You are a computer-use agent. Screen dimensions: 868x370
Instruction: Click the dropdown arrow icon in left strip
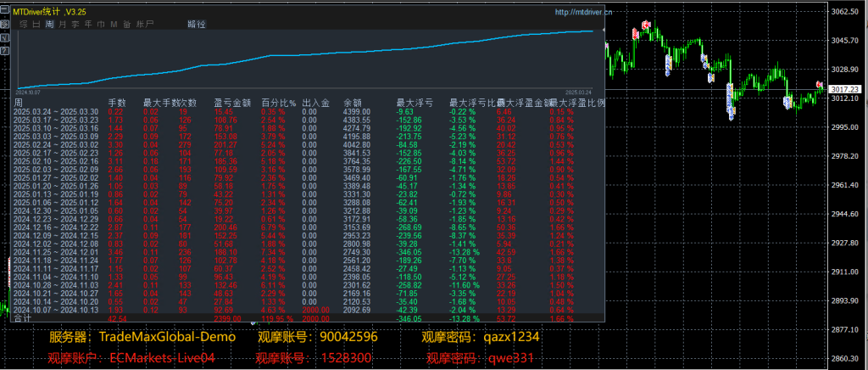[x=5, y=38]
